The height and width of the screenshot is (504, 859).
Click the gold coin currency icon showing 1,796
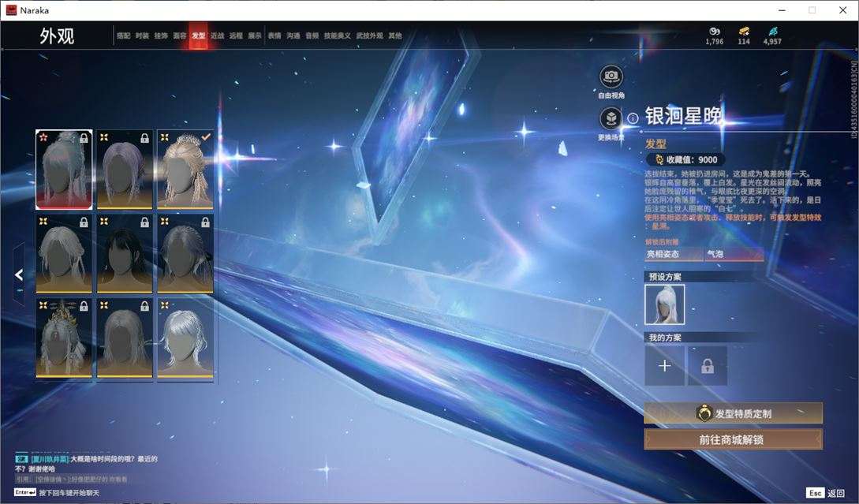tap(715, 32)
